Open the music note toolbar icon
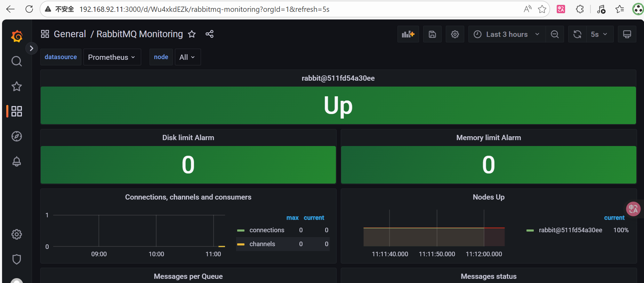The width and height of the screenshot is (644, 283). (601, 9)
